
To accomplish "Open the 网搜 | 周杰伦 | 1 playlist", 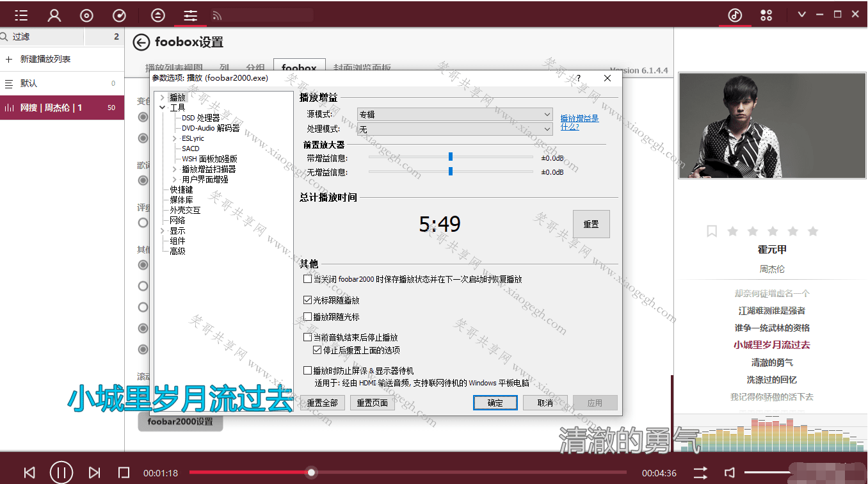I will (62, 108).
